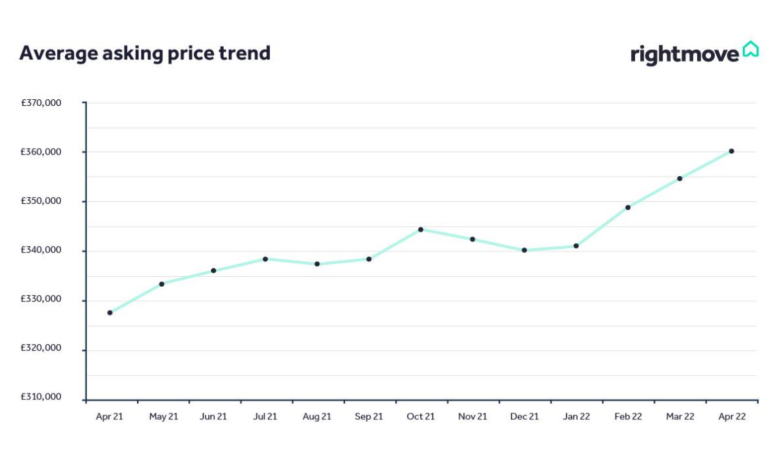
Task: Select the Jul 21 data point
Action: (265, 259)
